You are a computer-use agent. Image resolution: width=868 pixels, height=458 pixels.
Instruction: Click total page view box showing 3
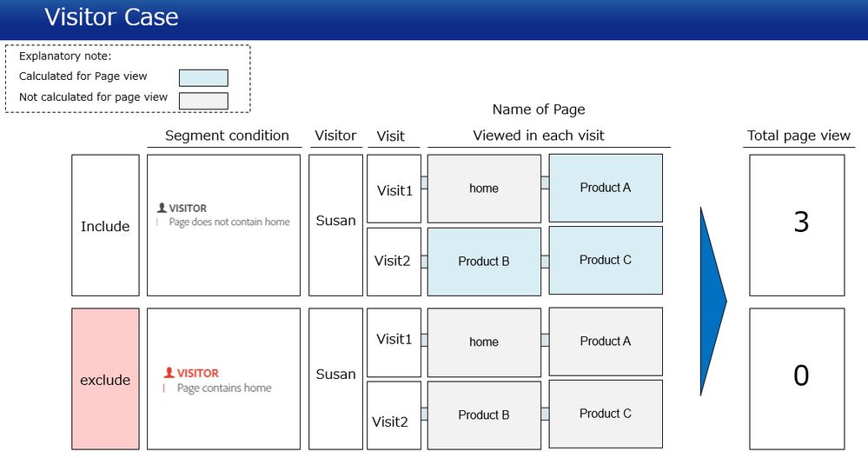797,225
